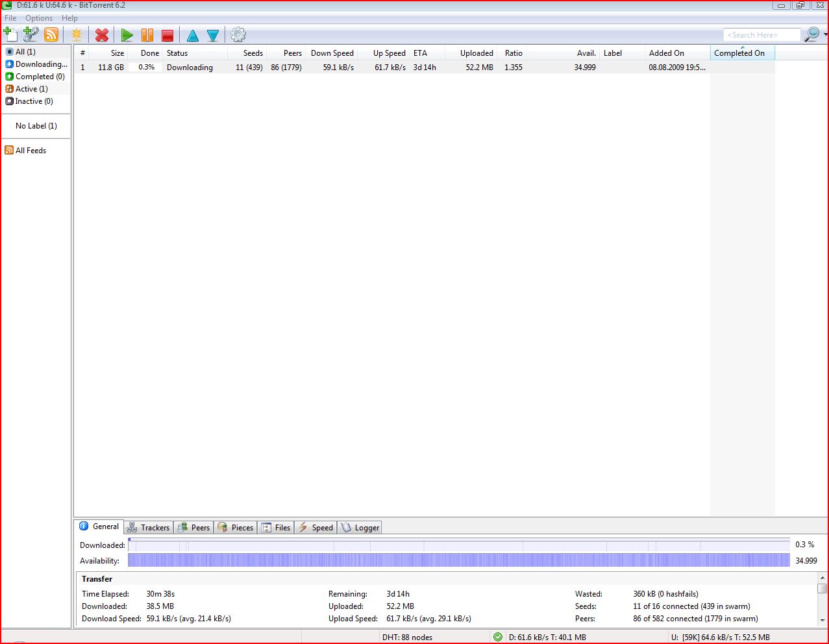Select Completed (0) category in sidebar
The image size is (829, 644).
[x=35, y=77]
